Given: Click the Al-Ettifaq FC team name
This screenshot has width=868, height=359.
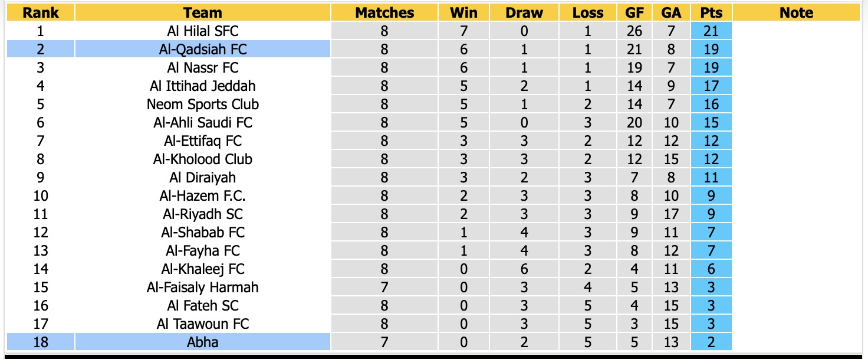Looking at the screenshot, I should (203, 141).
